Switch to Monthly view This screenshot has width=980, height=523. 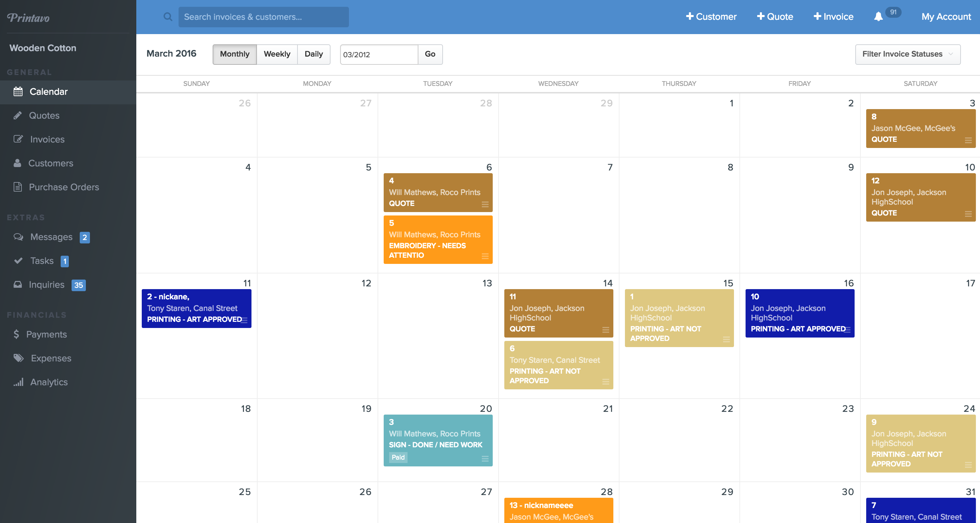(x=234, y=54)
